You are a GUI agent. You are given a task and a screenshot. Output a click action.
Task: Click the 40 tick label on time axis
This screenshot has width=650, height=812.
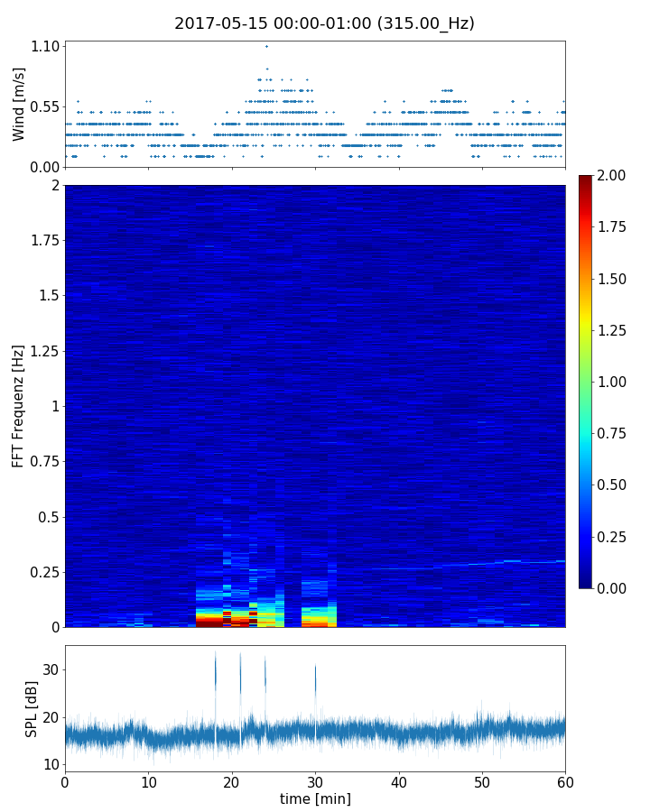pos(398,781)
